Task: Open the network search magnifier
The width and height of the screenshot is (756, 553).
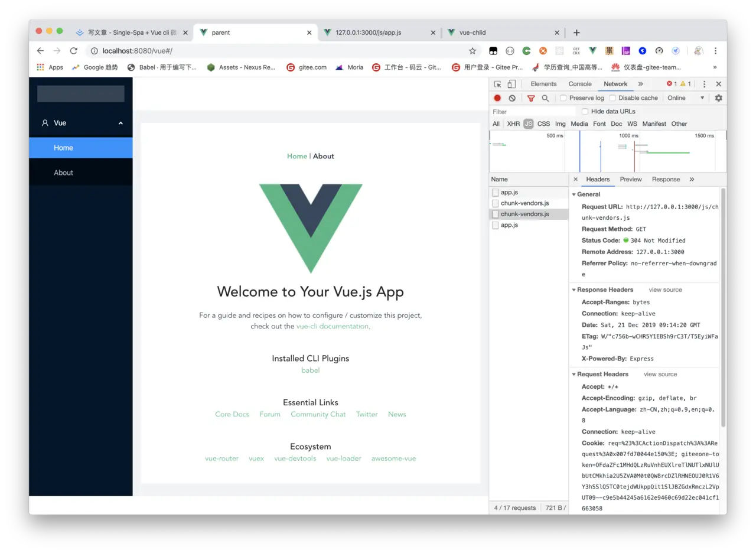Action: 545,98
